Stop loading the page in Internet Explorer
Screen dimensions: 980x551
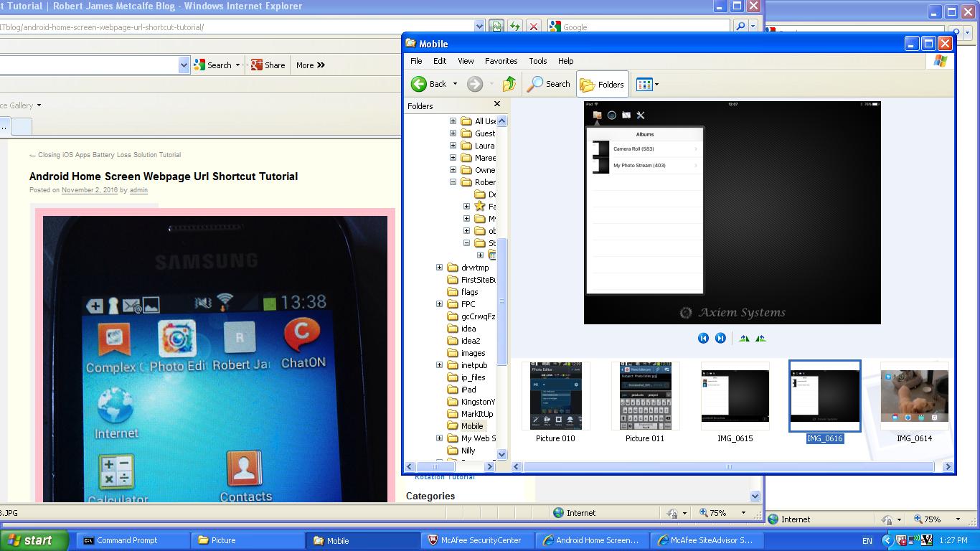pos(534,27)
